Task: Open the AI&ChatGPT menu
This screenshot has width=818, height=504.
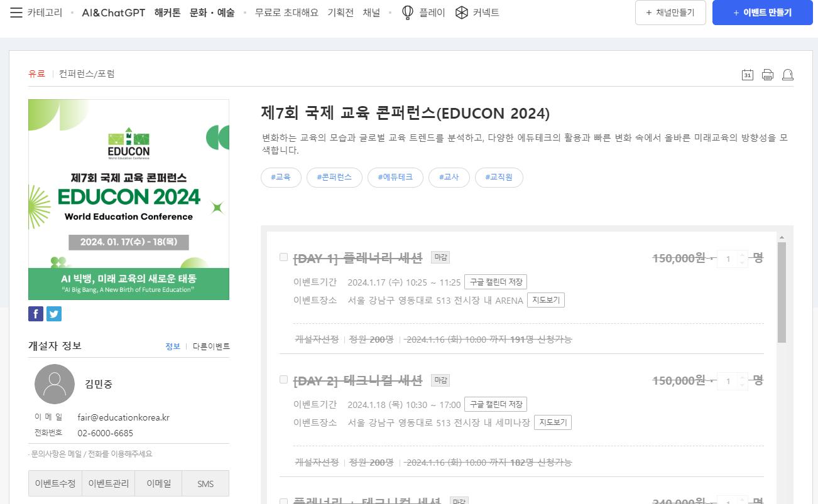Action: click(114, 13)
